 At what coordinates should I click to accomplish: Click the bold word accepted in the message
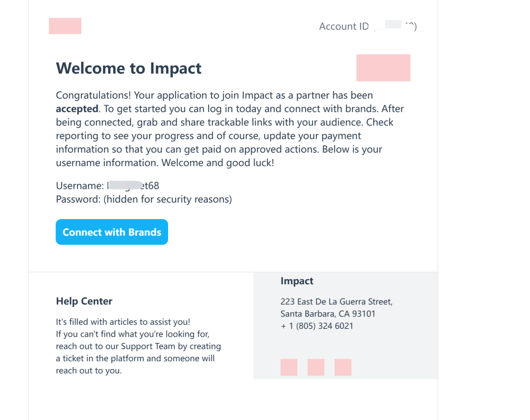pos(77,109)
